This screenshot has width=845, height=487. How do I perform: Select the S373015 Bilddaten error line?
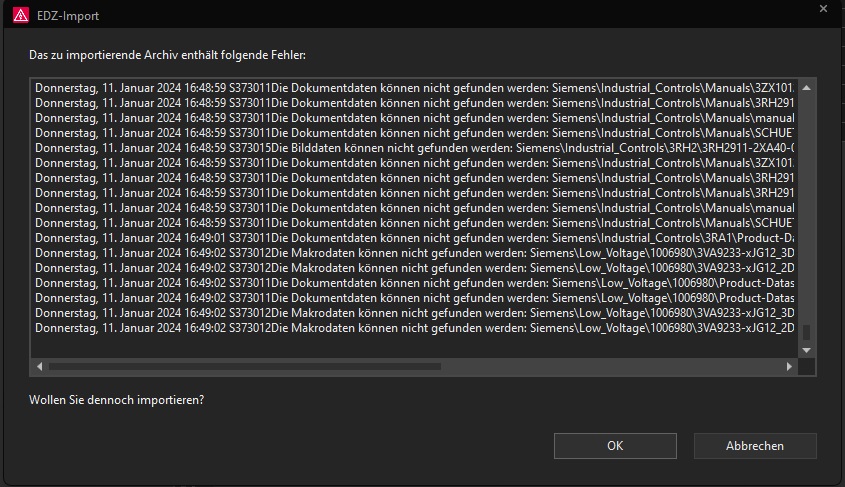coord(414,148)
